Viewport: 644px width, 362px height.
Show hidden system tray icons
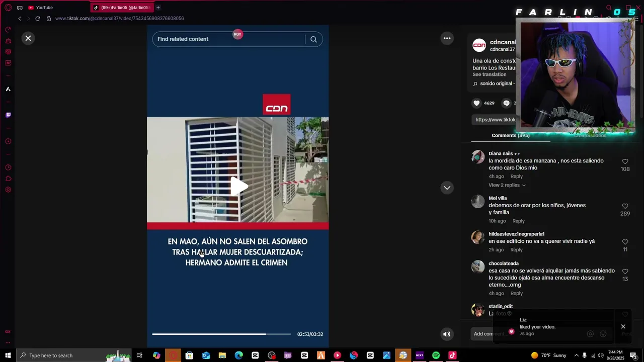(577, 355)
